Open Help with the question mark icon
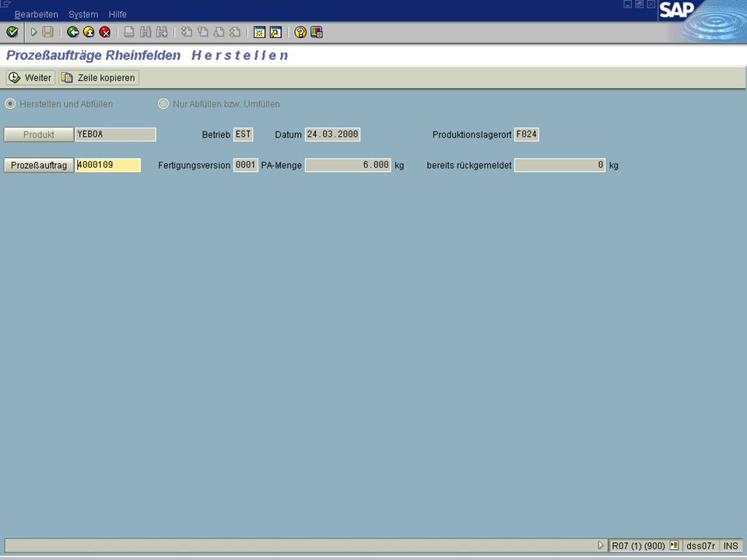 (300, 32)
